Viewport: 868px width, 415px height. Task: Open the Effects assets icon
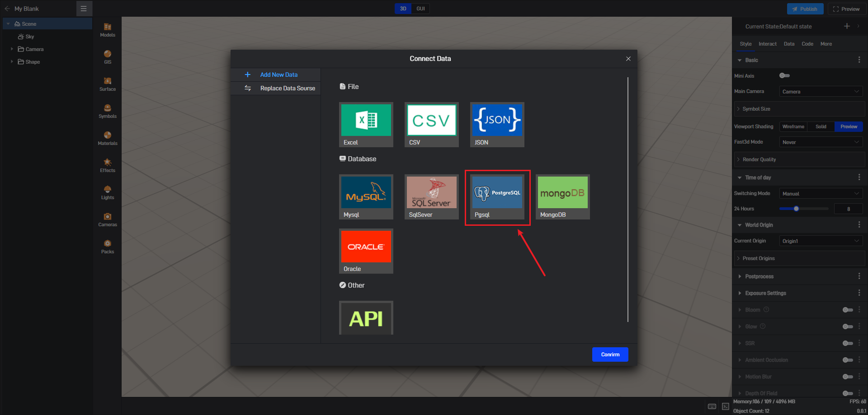108,165
